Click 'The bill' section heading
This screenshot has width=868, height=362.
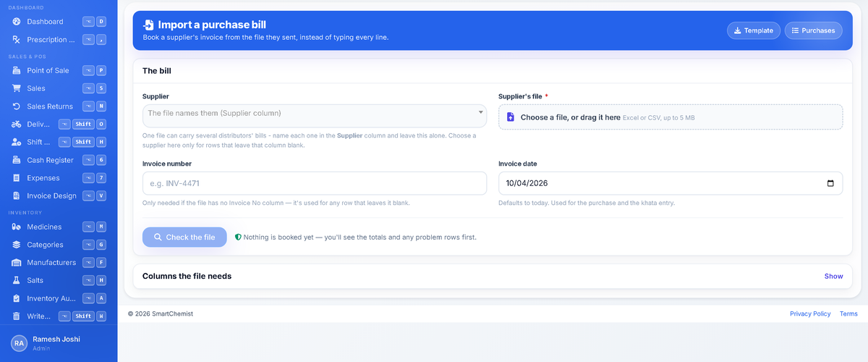pos(156,71)
